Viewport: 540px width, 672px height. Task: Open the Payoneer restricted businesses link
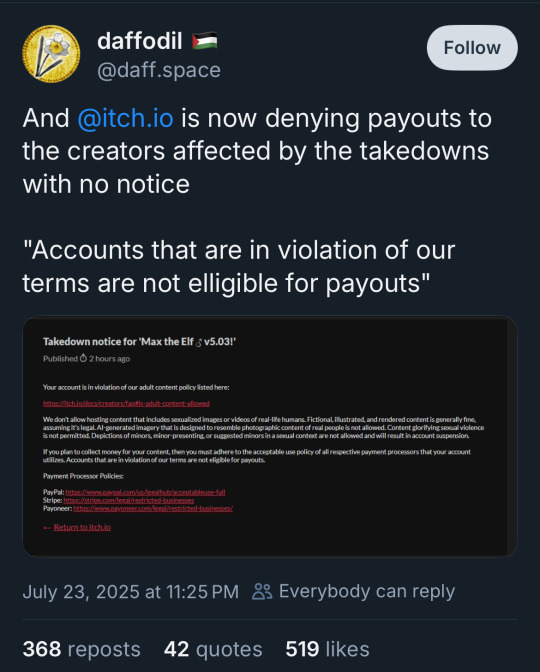pyautogui.click(x=153, y=508)
